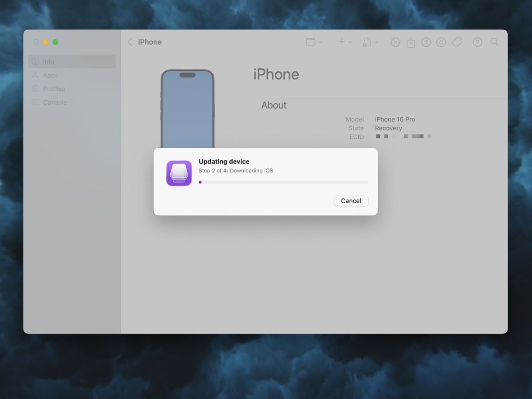The image size is (532, 399).
Task: Click the blurred ECID value
Action: (x=403, y=137)
